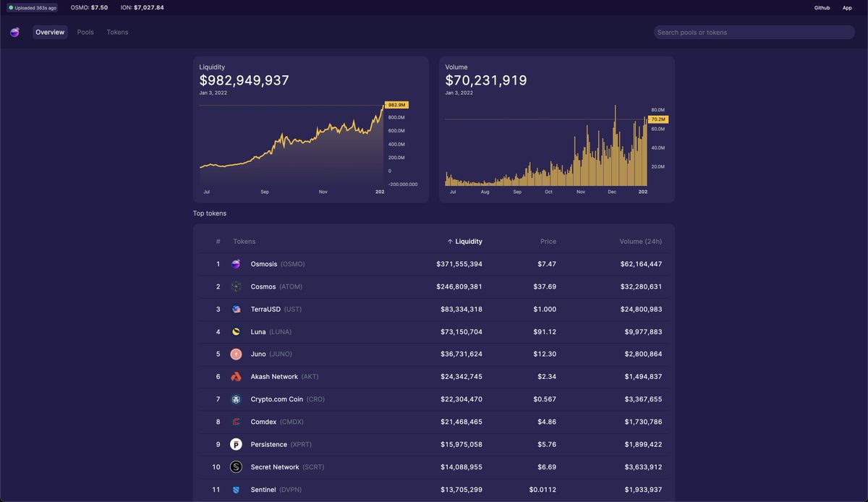This screenshot has height=502, width=868.
Task: Open the Tokens tab
Action: (117, 32)
